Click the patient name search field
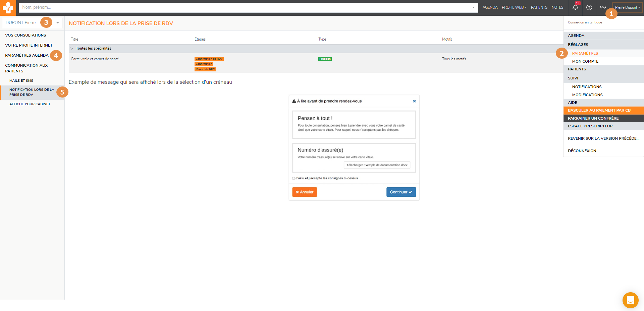 245,7
